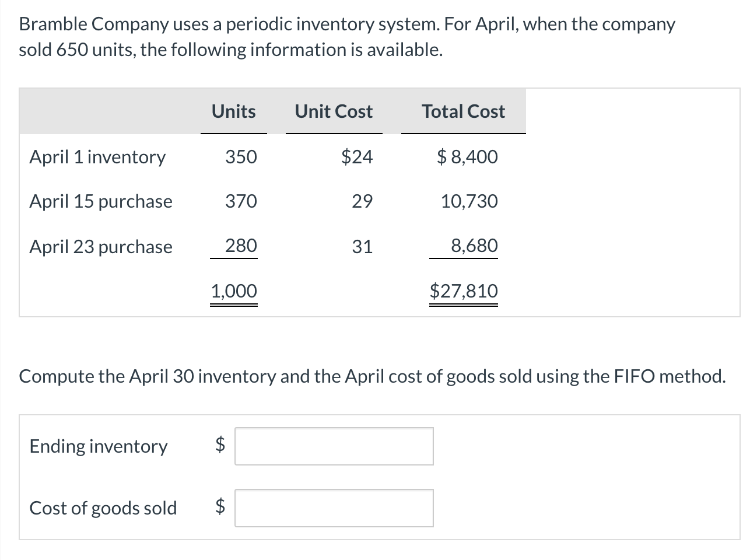This screenshot has width=750, height=560.
Task: Click the Ending inventory label
Action: click(99, 446)
